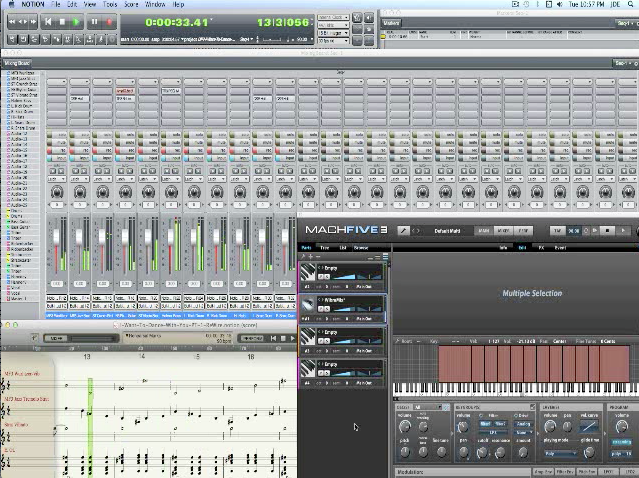Click the first mixer channel's pan knob
Image resolution: width=639 pixels, height=478 pixels.
click(57, 192)
